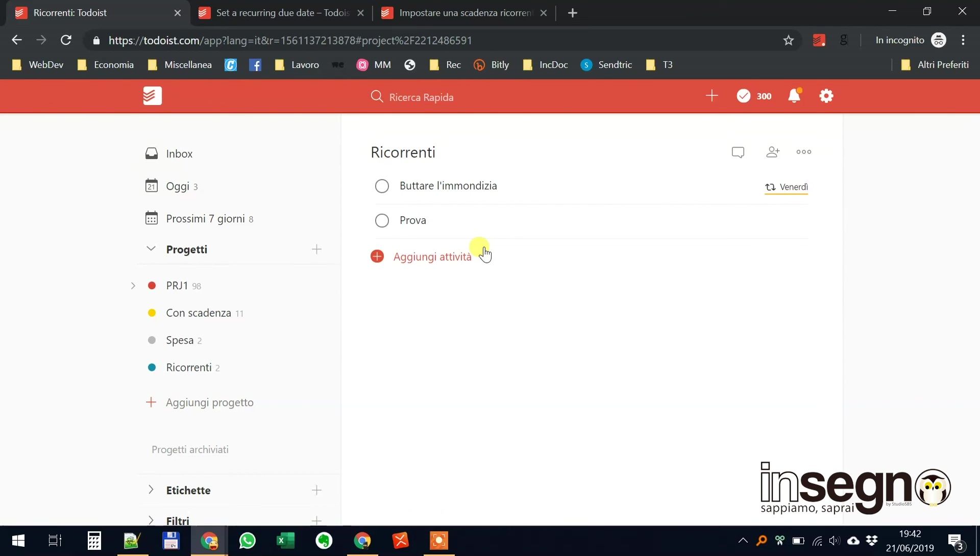Collapse the Progetti section chevron
Viewport: 980px width, 556px height.
pyautogui.click(x=151, y=249)
